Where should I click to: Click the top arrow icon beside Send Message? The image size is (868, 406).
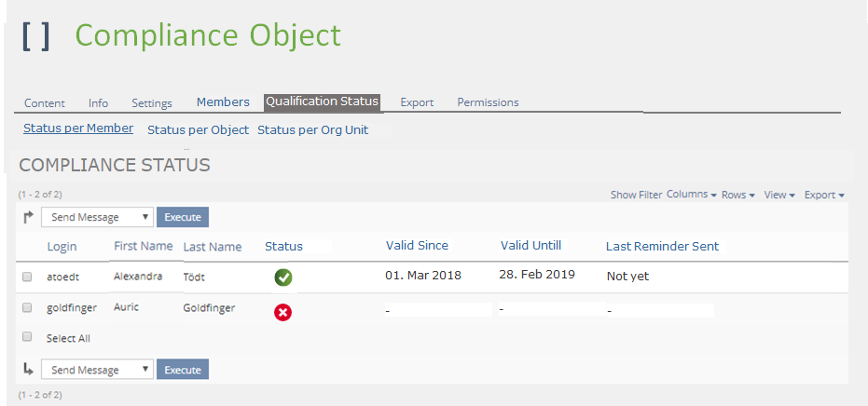(28, 217)
